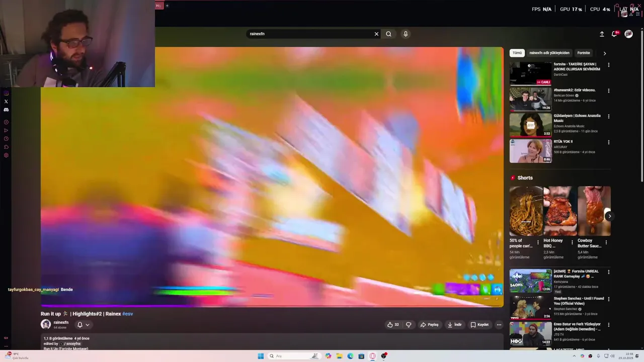Select the Tümü filter chip
Screen dimensions: 644x362
pyautogui.click(x=517, y=53)
